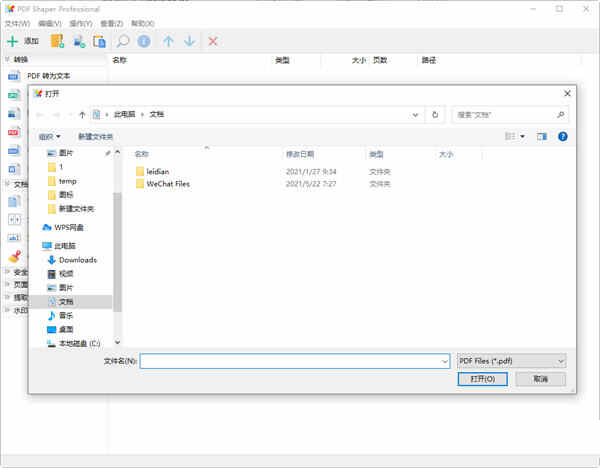Click the move up arrow in toolbar
Viewport: 600px width, 468px height.
pos(168,41)
